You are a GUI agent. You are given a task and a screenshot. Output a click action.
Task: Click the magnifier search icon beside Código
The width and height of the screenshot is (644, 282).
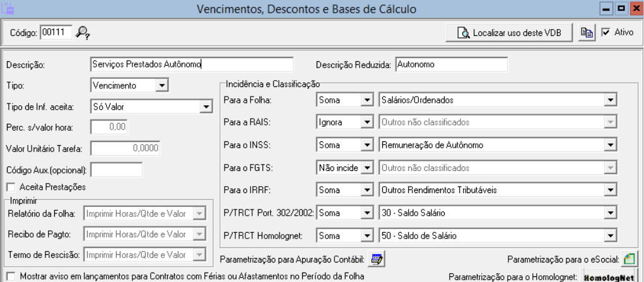[82, 32]
